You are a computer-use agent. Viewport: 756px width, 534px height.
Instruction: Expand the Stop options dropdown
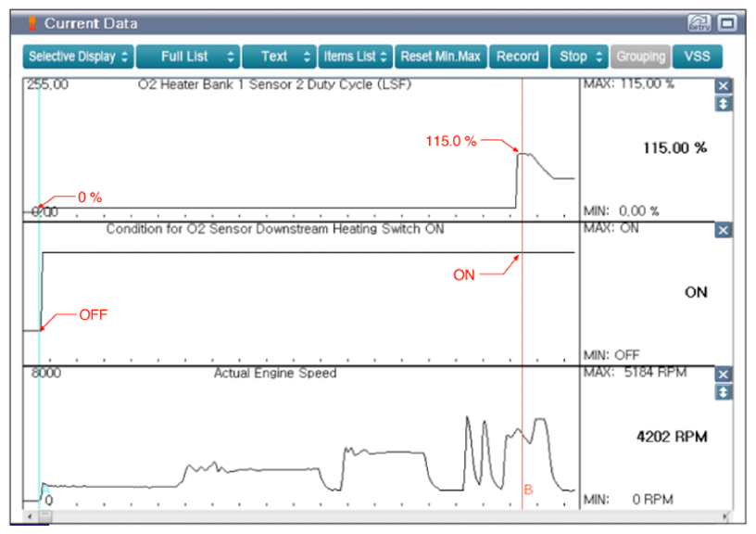pyautogui.click(x=580, y=57)
